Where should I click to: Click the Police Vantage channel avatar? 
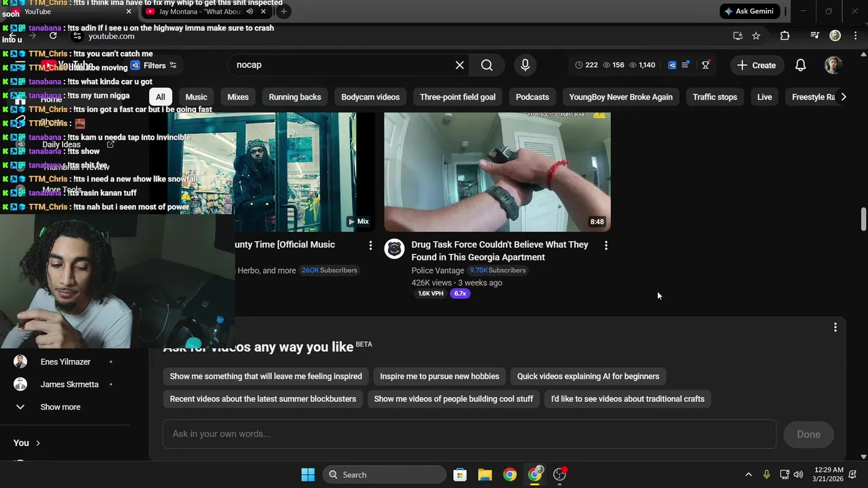[395, 249]
